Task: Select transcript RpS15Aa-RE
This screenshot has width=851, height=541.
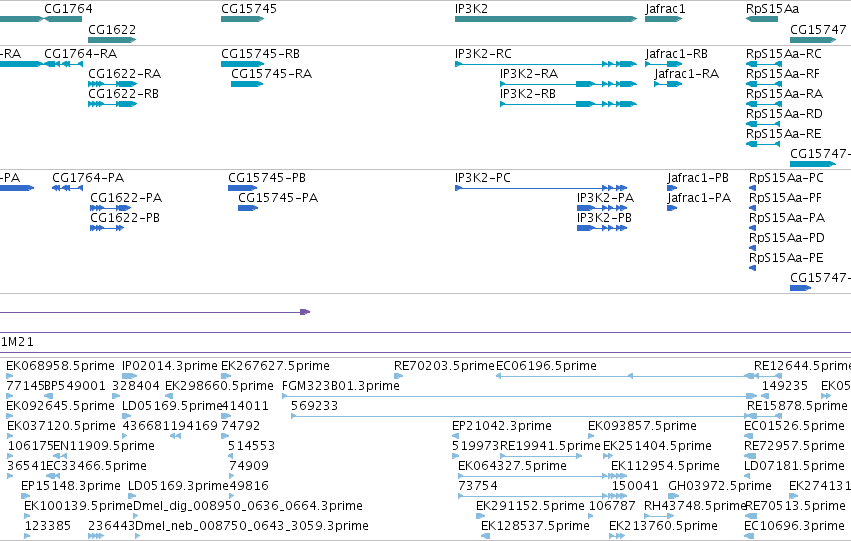Action: coord(784,134)
